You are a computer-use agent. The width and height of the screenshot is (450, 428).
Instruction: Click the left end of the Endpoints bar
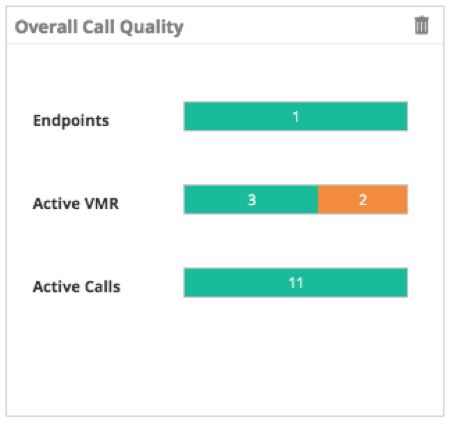(190, 116)
